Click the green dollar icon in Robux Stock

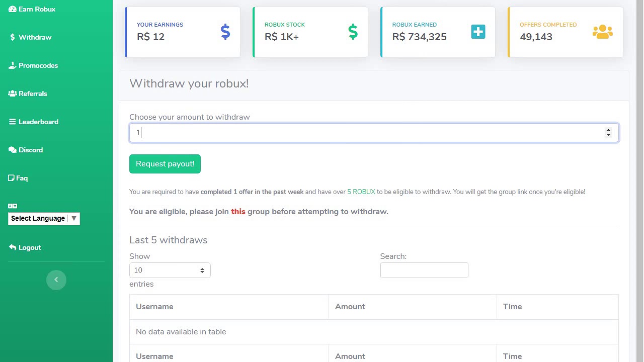[x=353, y=32]
